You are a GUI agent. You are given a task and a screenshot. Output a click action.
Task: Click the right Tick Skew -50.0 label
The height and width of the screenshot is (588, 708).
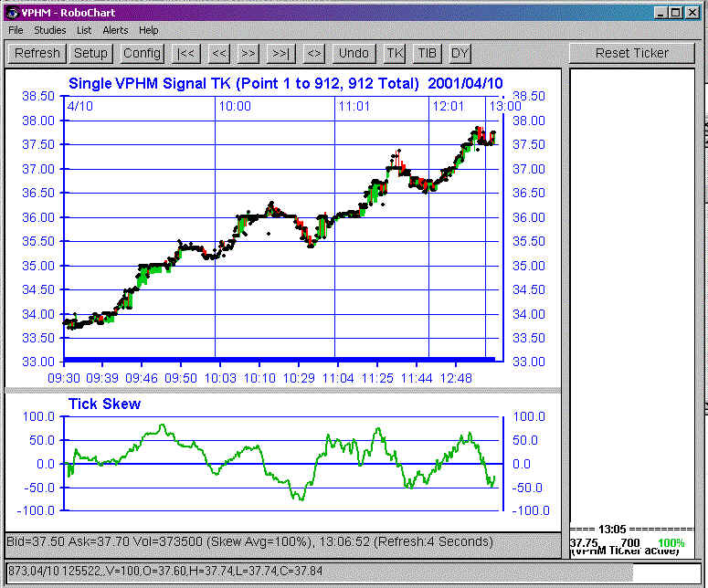[x=527, y=488]
